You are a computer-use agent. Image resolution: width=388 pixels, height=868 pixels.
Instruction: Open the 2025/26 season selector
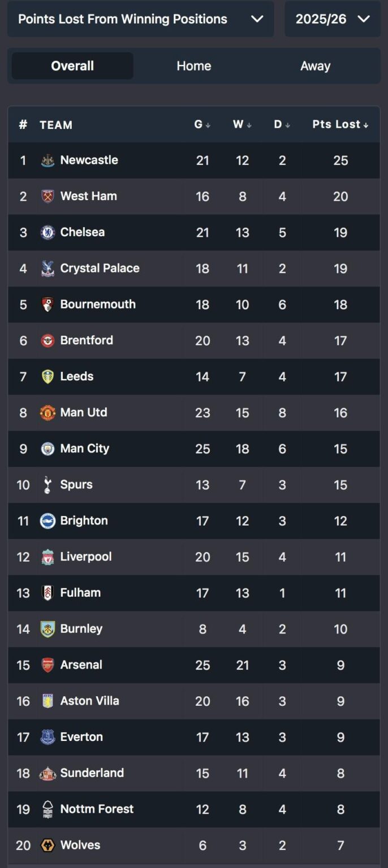click(333, 18)
